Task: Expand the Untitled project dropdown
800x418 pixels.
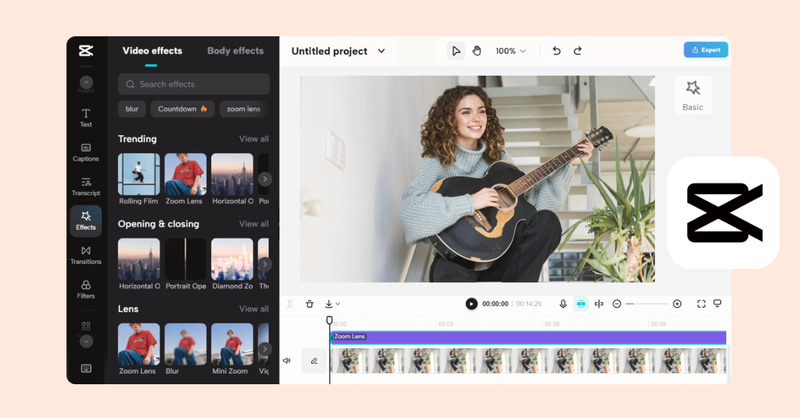Action: point(381,51)
